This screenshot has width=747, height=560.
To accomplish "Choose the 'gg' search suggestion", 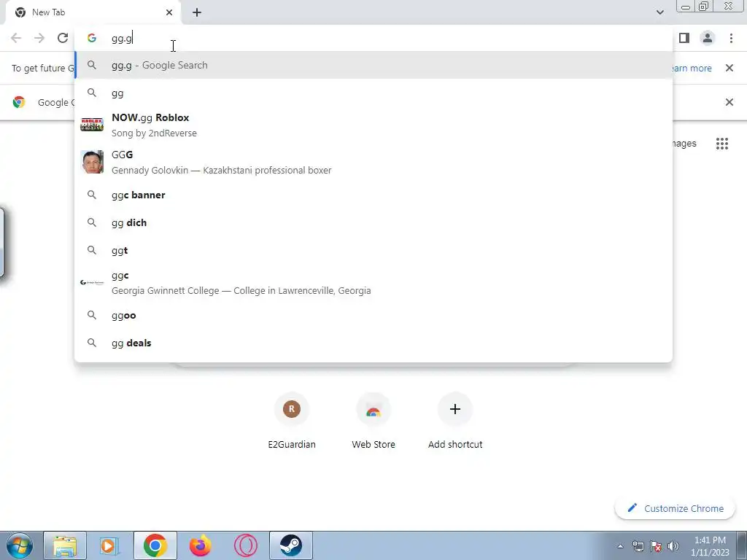I will (x=374, y=93).
